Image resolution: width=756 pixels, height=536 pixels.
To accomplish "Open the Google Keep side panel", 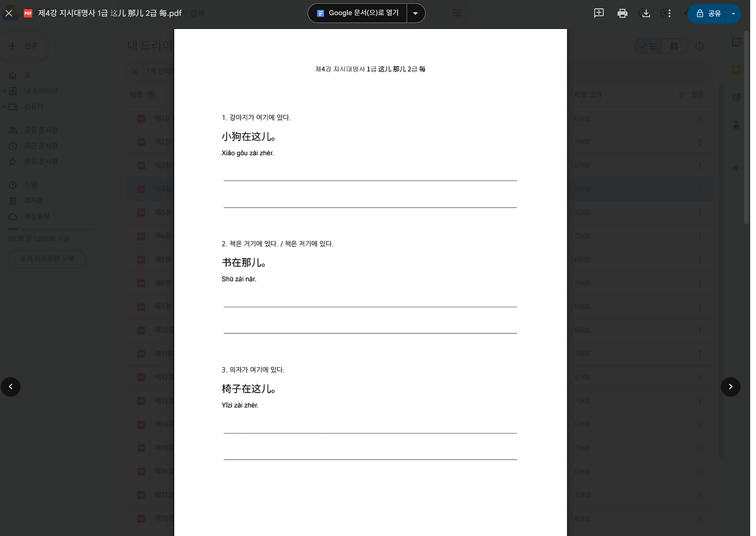I will pos(736,69).
